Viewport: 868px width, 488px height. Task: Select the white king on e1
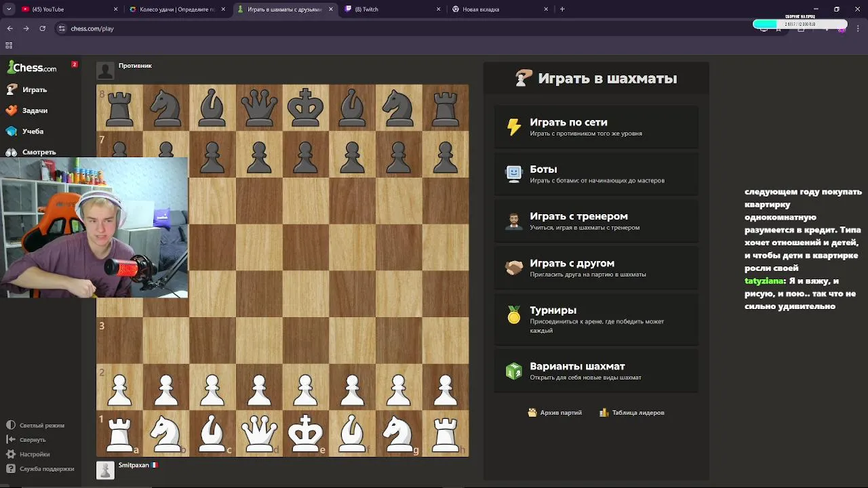point(305,434)
